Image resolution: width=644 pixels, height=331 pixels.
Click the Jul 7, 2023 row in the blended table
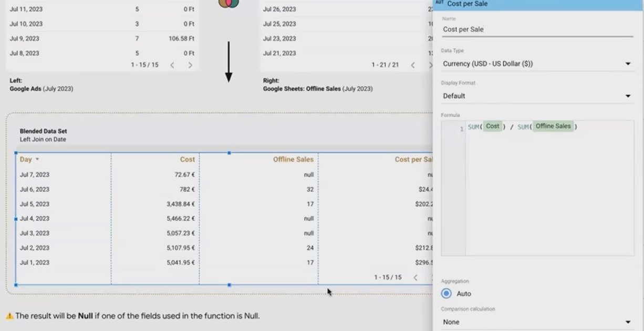[224, 175]
